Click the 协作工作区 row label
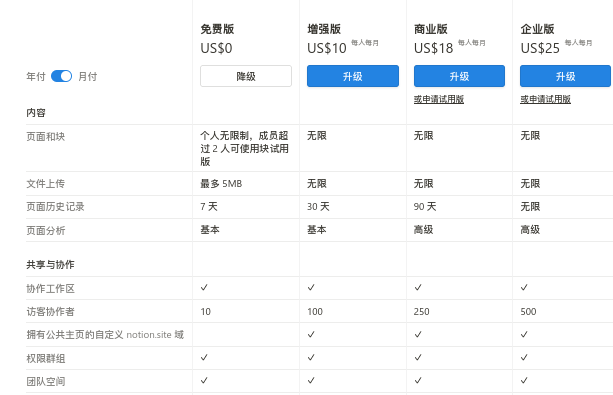 [x=50, y=289]
